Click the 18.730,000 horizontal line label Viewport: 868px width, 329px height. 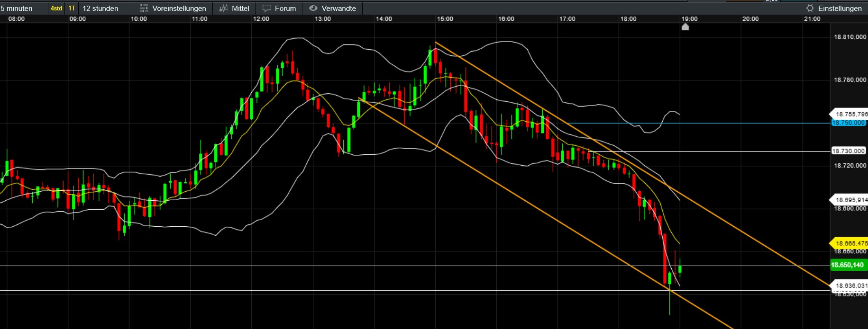tap(849, 151)
